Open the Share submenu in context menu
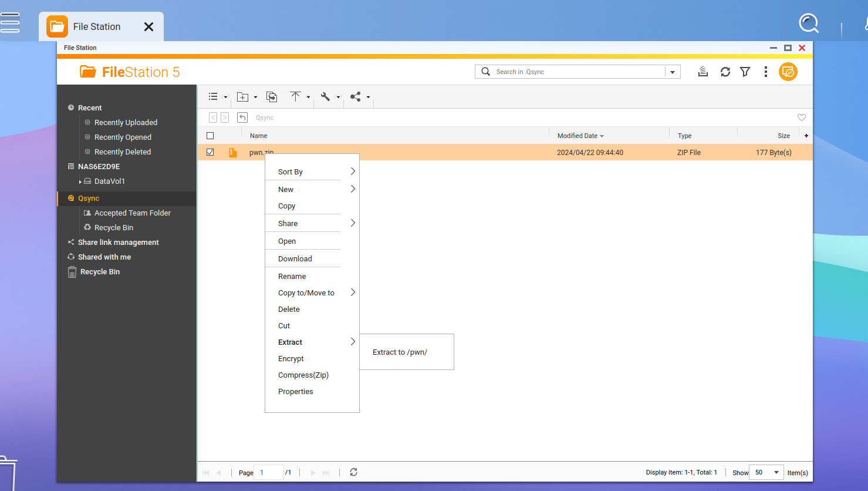The height and width of the screenshot is (491, 868). tap(312, 223)
